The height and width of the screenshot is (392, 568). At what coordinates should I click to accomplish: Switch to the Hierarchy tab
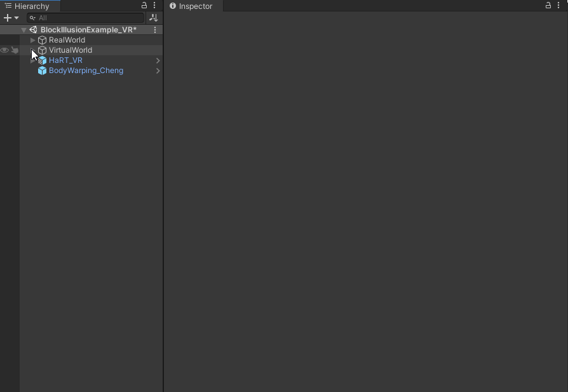[30, 6]
